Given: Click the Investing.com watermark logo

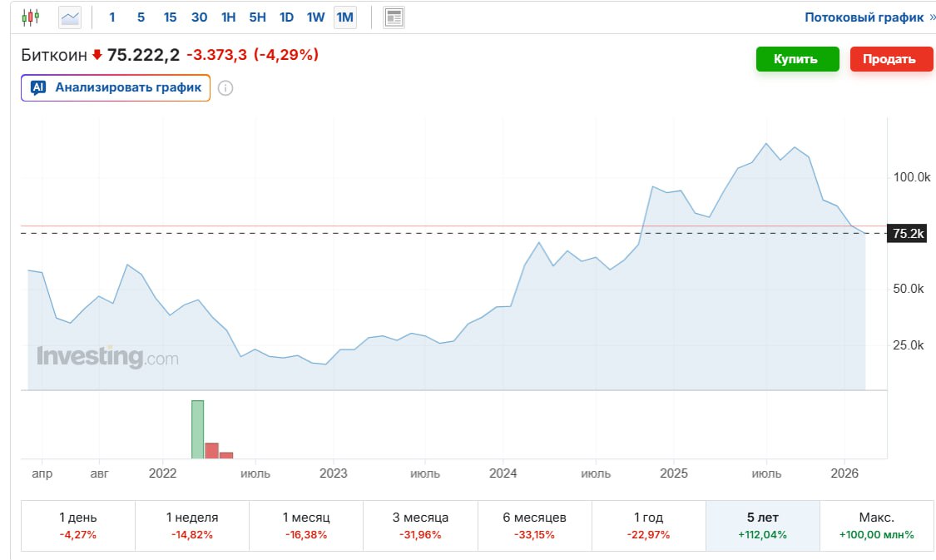Looking at the screenshot, I should [x=107, y=357].
